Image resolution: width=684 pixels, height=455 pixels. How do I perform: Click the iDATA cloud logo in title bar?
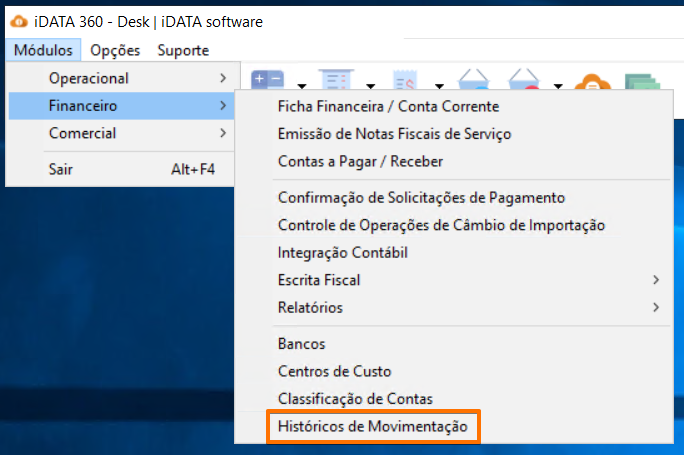click(x=18, y=21)
